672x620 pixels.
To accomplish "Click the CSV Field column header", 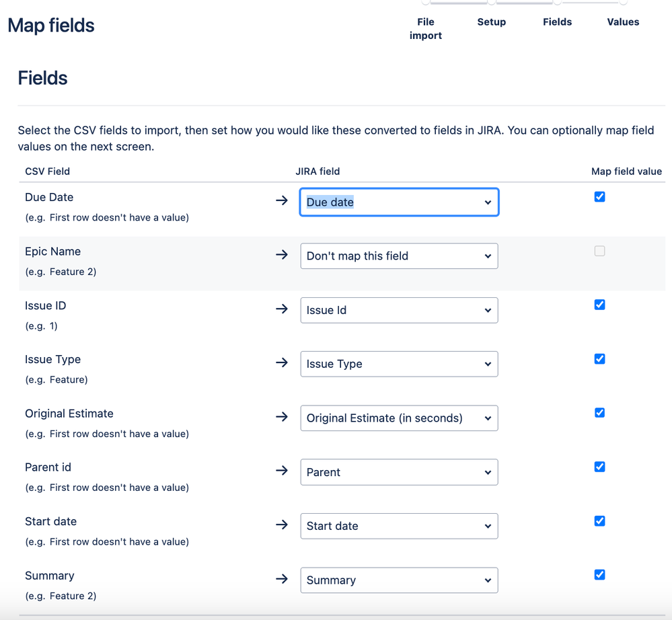I will (47, 171).
